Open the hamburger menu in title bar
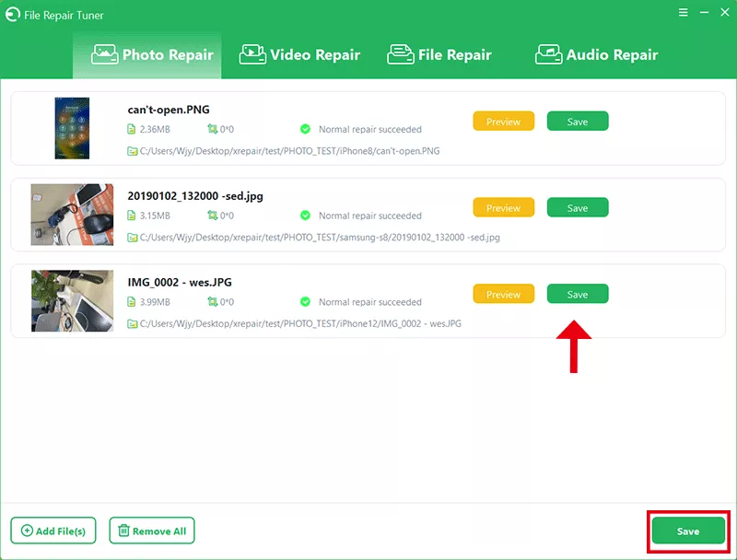The image size is (737, 560). (683, 13)
